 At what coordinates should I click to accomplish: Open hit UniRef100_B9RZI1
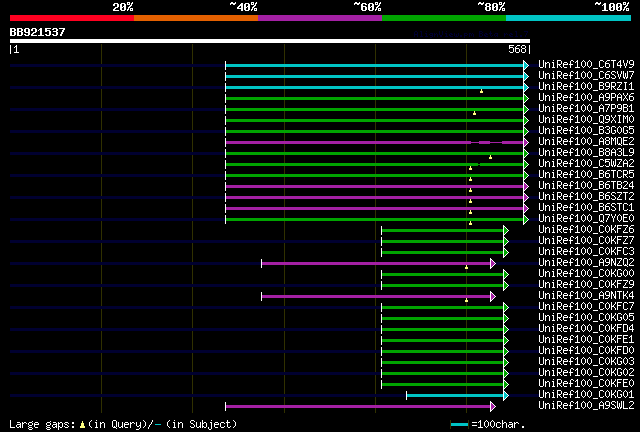[x=586, y=87]
